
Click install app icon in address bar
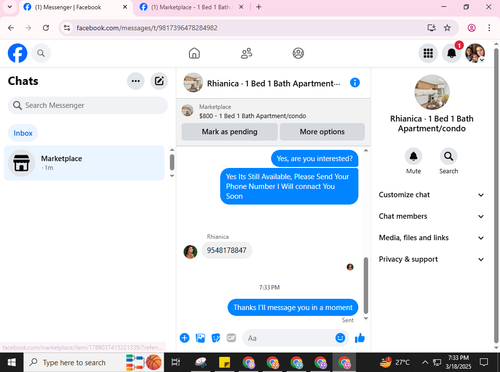(x=431, y=28)
